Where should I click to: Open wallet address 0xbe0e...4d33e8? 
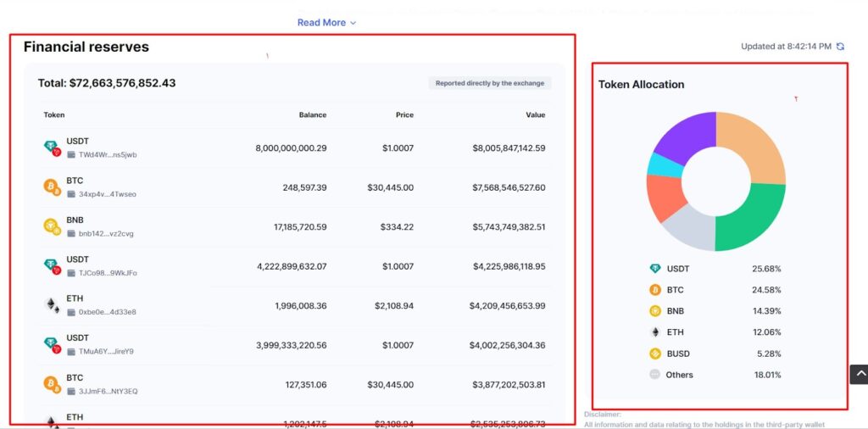point(108,312)
